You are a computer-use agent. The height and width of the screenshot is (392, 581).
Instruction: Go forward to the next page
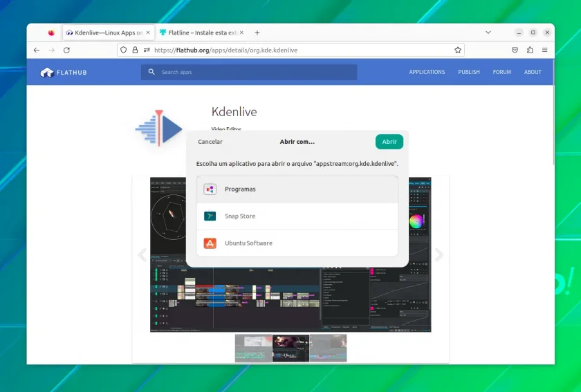coord(51,50)
